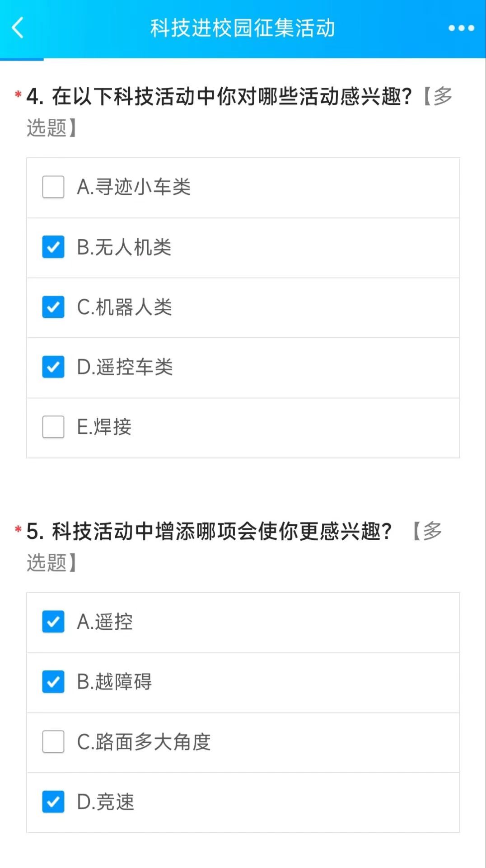This screenshot has height=868, width=486.
Task: Tap the 科技进校园征集活动 page title
Action: (x=243, y=28)
